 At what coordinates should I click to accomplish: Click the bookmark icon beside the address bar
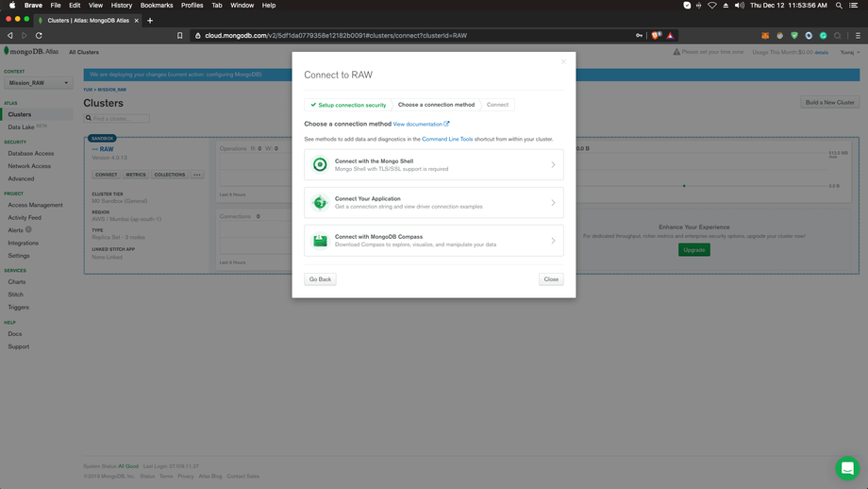pos(179,36)
